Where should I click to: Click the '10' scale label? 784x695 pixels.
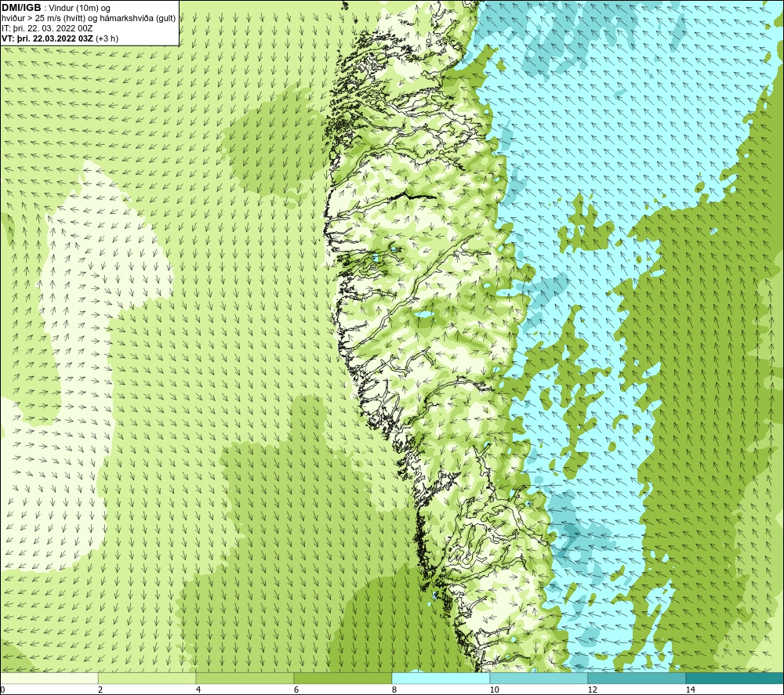click(x=494, y=690)
